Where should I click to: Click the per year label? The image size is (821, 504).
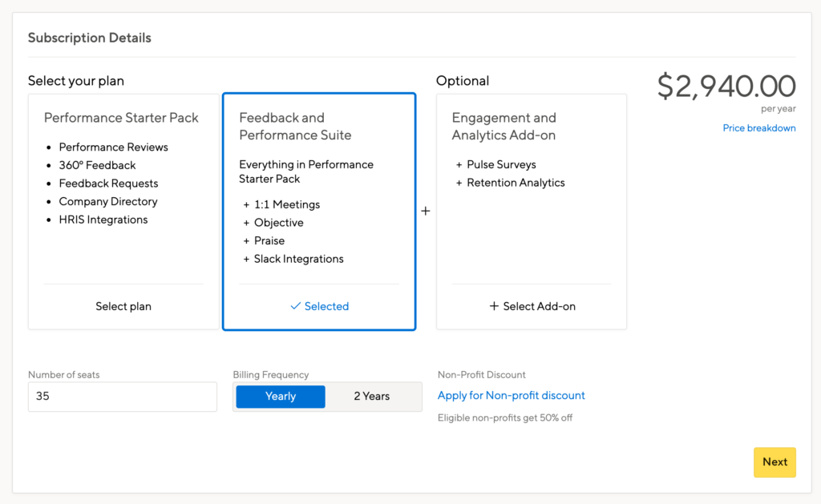pos(778,109)
